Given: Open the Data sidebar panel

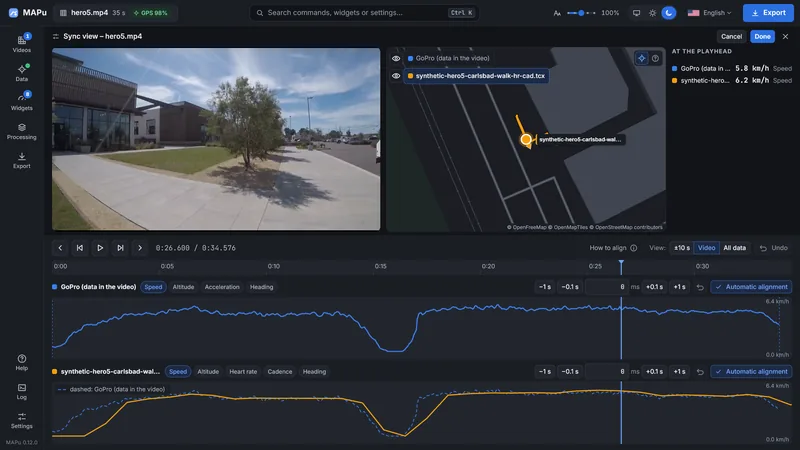Looking at the screenshot, I should 21,72.
